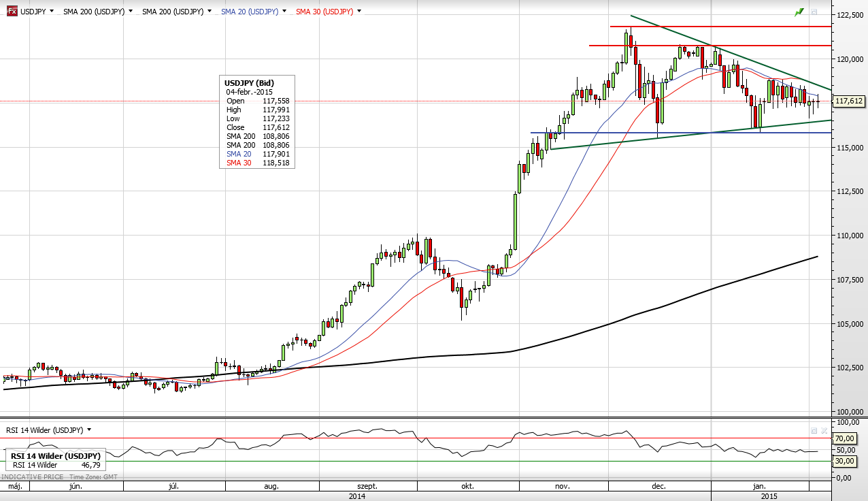Open the USDJPY instrument dropdown
The height and width of the screenshot is (501, 868).
51,12
